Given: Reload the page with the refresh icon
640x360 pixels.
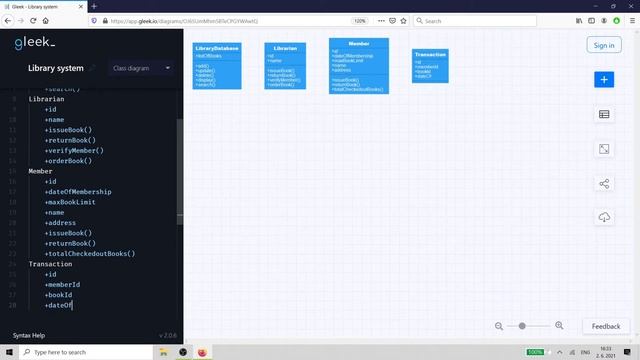Looking at the screenshot, I should click(x=33, y=21).
